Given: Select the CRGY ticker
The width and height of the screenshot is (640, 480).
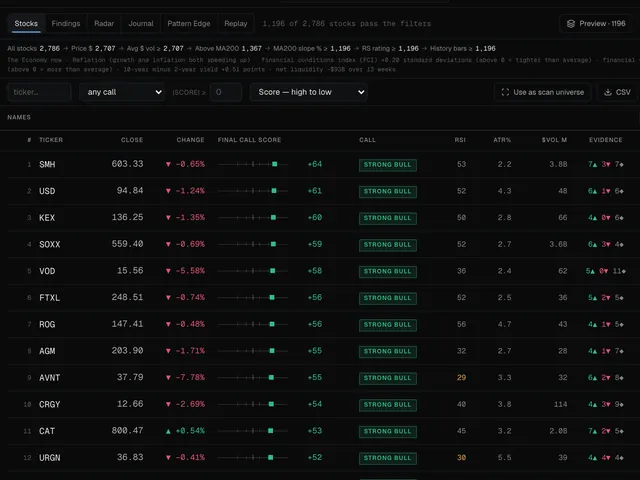Looking at the screenshot, I should [x=50, y=404].
